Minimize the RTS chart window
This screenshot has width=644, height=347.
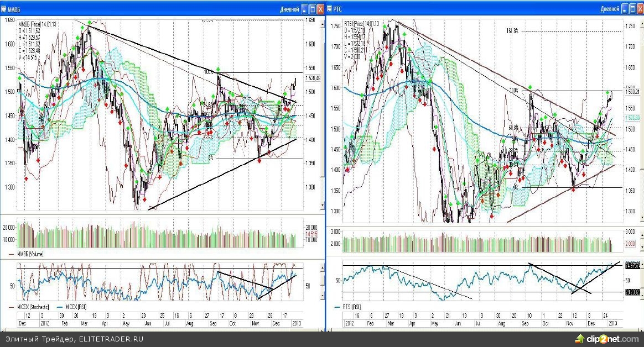coord(623,9)
